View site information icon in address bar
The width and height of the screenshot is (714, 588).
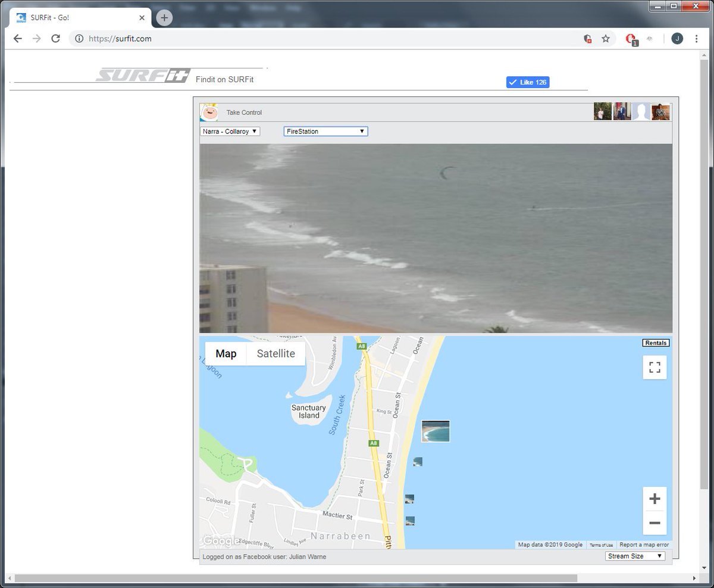pos(79,39)
